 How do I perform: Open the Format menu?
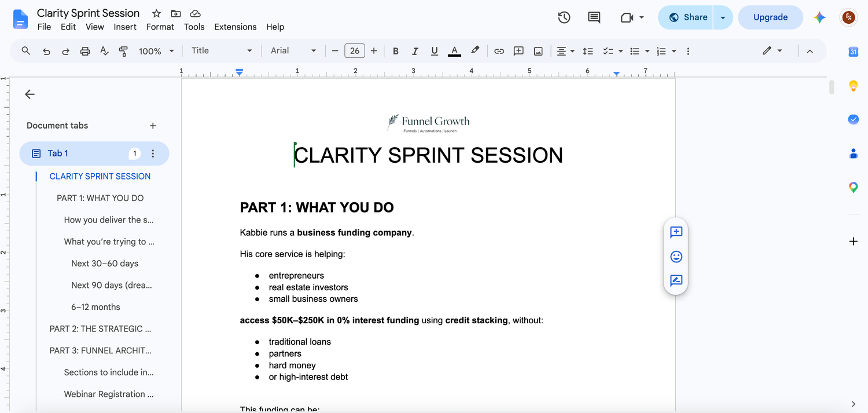(160, 27)
